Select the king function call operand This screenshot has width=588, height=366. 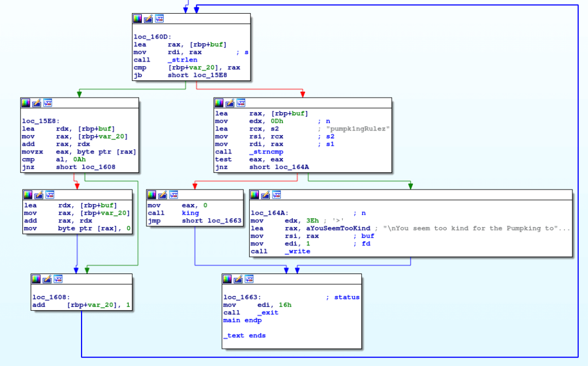tap(190, 213)
